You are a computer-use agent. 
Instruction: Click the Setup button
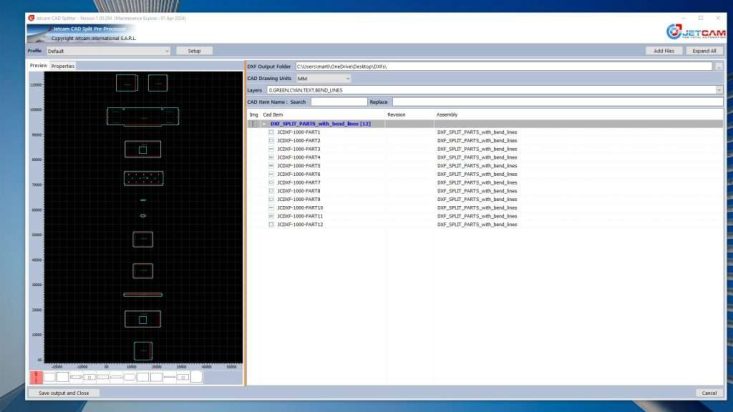194,51
